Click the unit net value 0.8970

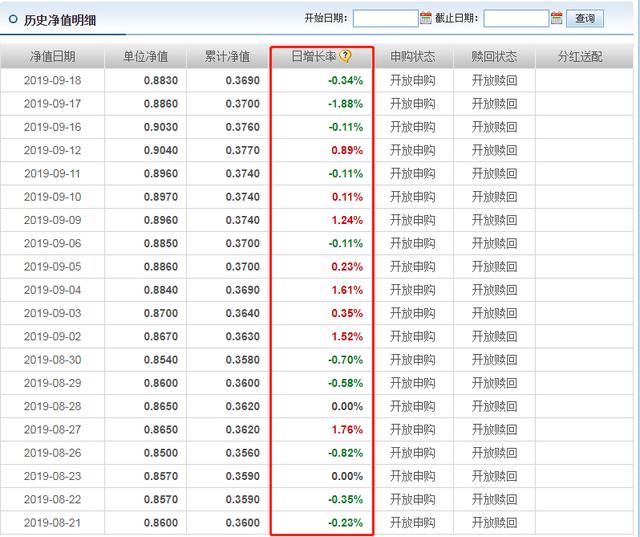[x=161, y=197]
